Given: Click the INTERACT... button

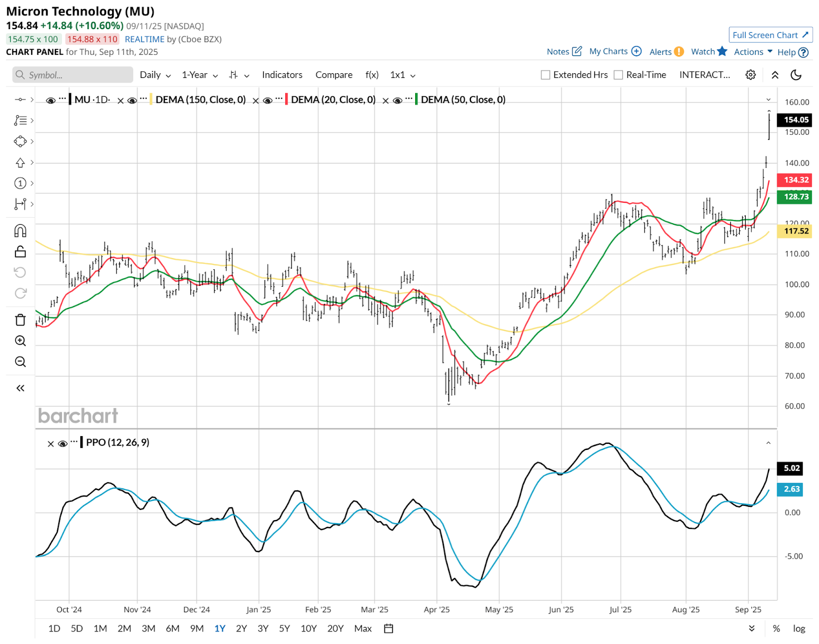Looking at the screenshot, I should (704, 75).
